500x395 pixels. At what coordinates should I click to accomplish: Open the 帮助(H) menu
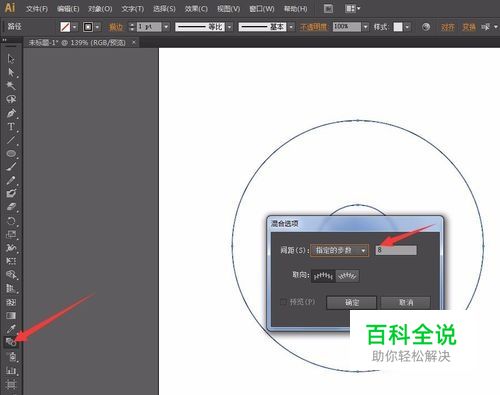(x=295, y=9)
